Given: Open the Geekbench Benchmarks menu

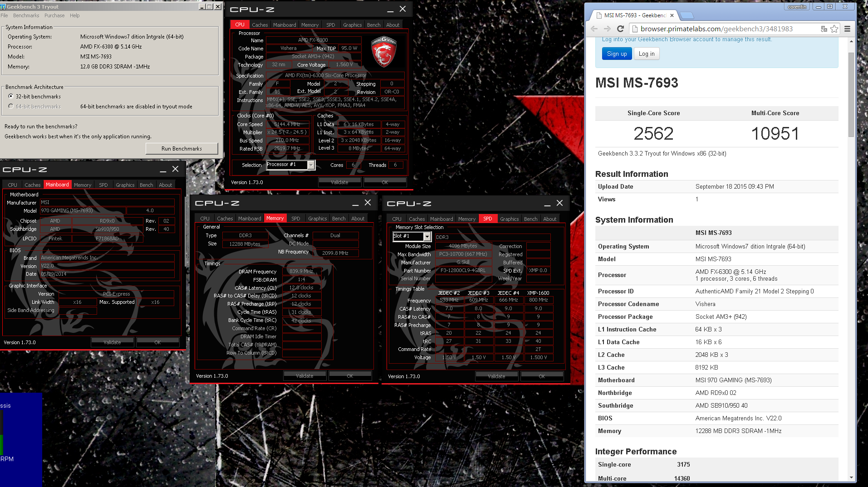Looking at the screenshot, I should (26, 15).
